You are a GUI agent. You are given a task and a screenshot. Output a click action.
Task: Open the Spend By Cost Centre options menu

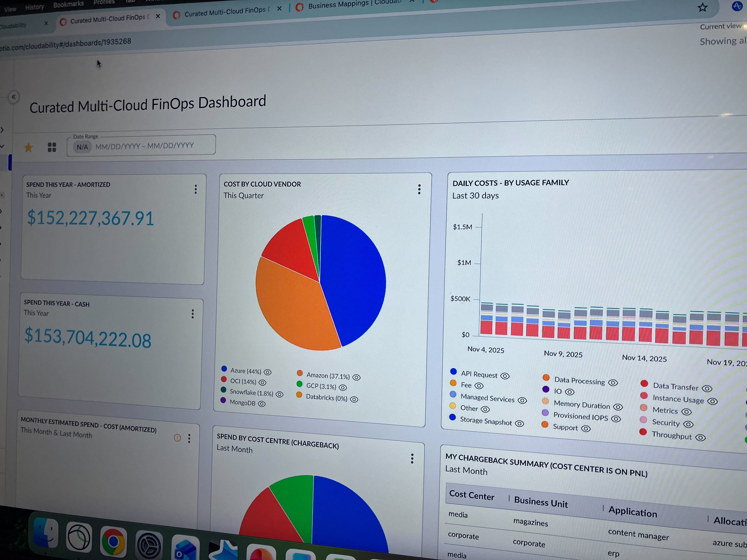(x=412, y=458)
